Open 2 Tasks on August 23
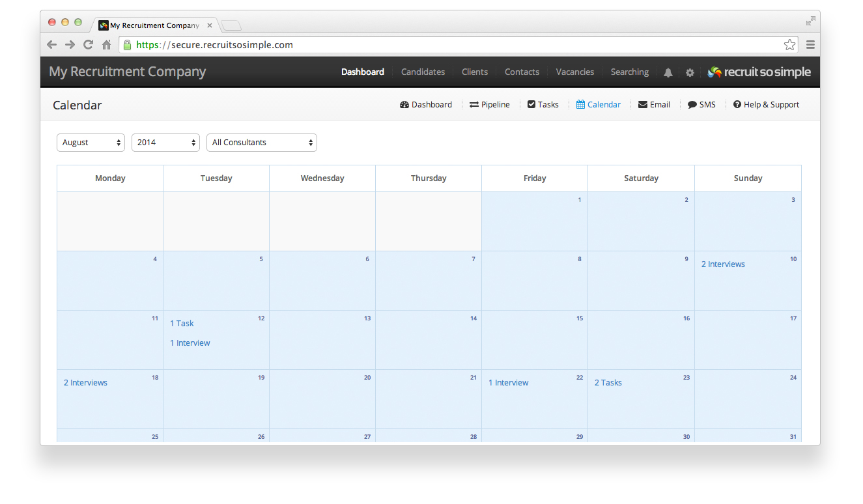 [x=608, y=383]
